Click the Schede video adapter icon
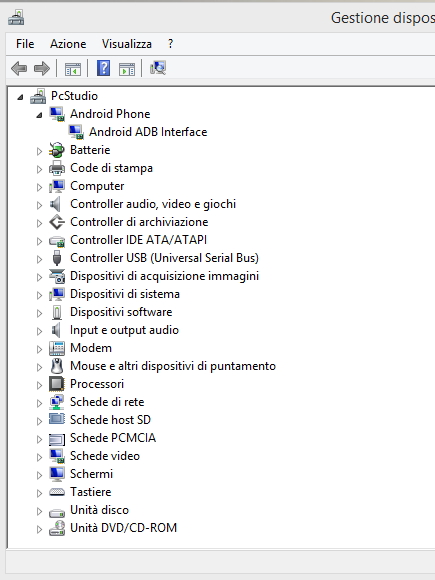 pos(57,456)
